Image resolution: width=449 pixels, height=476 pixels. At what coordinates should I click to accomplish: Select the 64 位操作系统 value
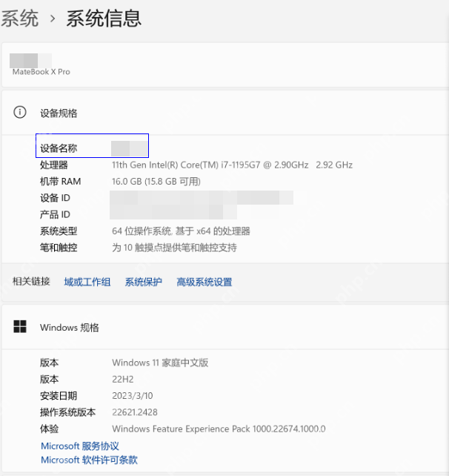coord(181,231)
